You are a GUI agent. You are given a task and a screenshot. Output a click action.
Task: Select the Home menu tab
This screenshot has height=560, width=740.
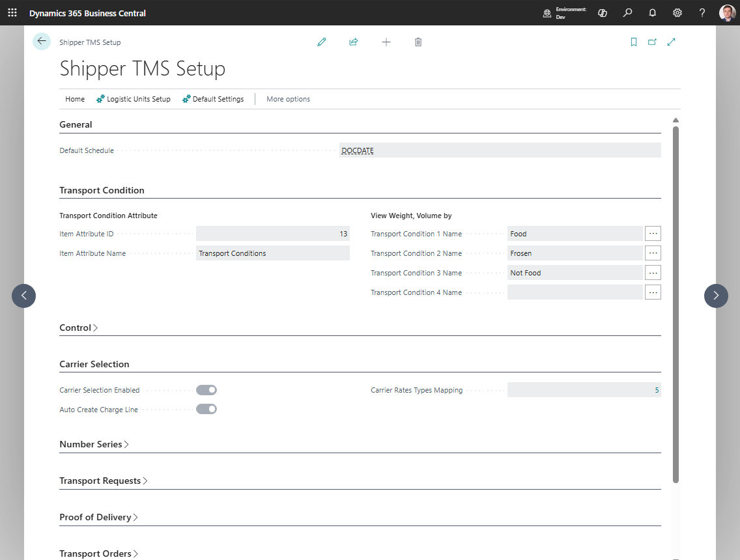[75, 99]
